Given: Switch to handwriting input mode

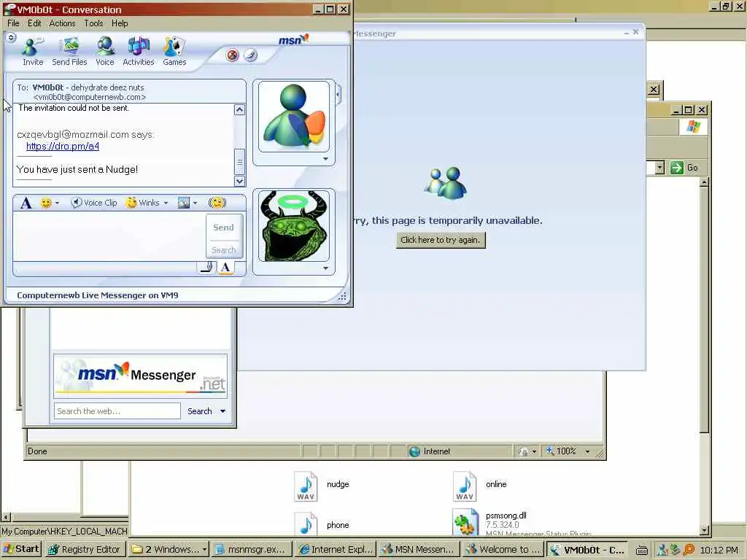Looking at the screenshot, I should 207,268.
